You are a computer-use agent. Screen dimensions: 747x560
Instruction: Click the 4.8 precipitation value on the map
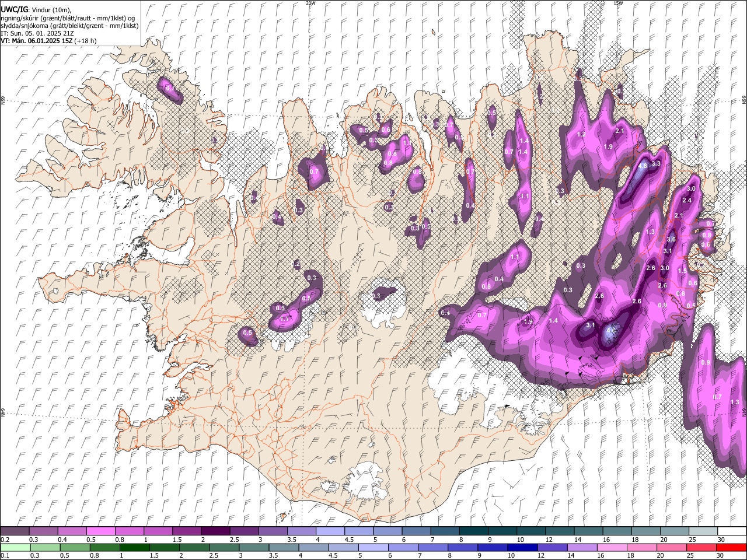(x=643, y=166)
